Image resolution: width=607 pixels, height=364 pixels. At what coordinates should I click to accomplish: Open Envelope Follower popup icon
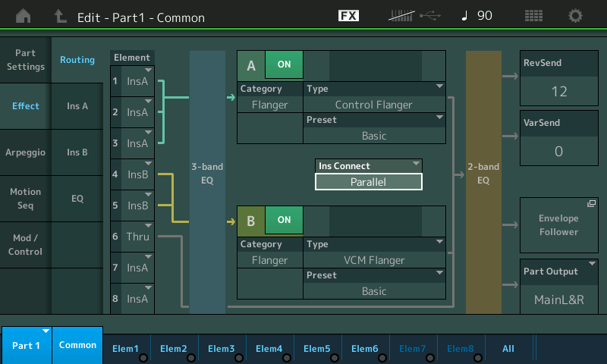click(591, 203)
